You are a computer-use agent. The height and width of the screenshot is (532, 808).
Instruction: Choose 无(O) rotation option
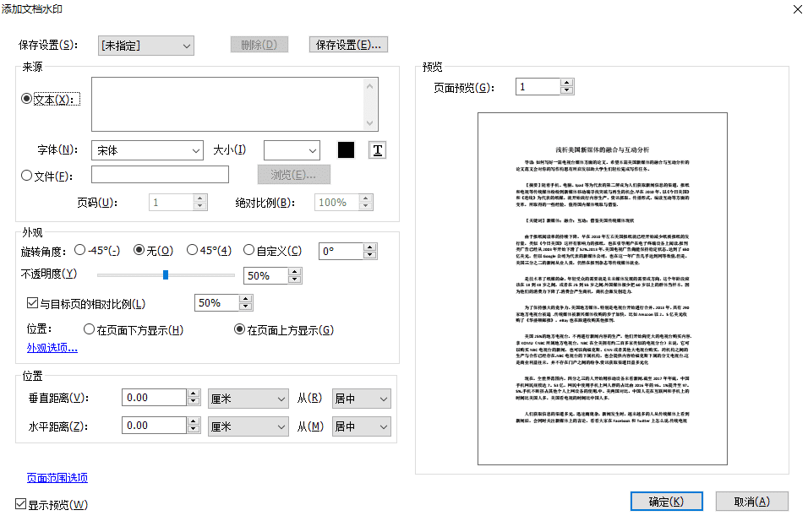point(139,250)
